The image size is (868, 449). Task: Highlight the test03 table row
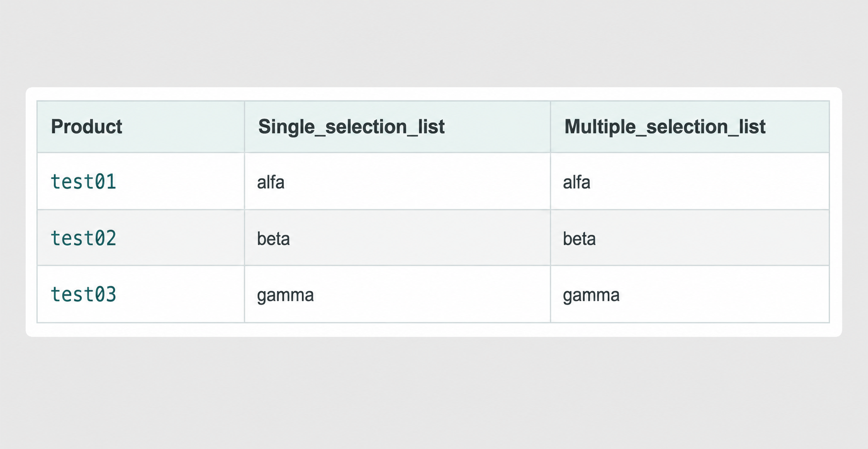click(x=433, y=294)
